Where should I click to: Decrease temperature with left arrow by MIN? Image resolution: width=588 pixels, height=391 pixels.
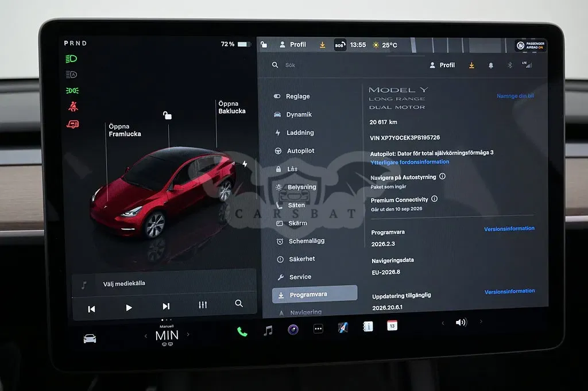click(x=146, y=336)
